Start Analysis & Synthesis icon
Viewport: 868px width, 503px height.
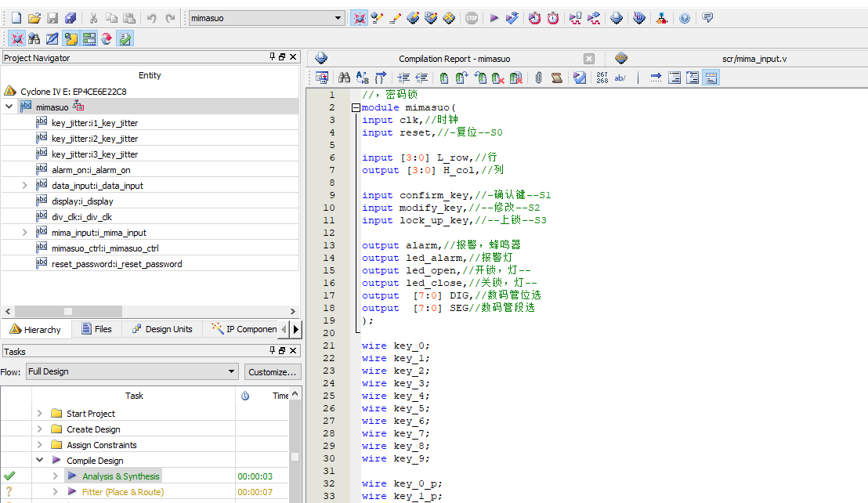click(512, 18)
